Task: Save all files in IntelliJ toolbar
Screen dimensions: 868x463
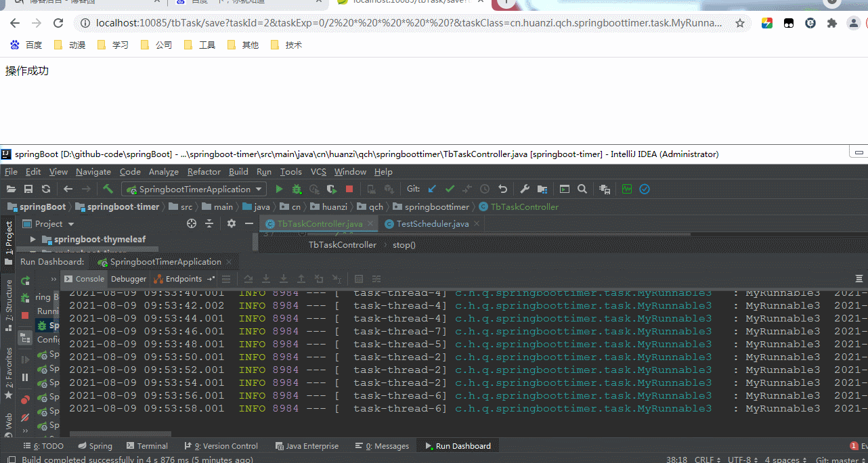Action: [x=28, y=189]
